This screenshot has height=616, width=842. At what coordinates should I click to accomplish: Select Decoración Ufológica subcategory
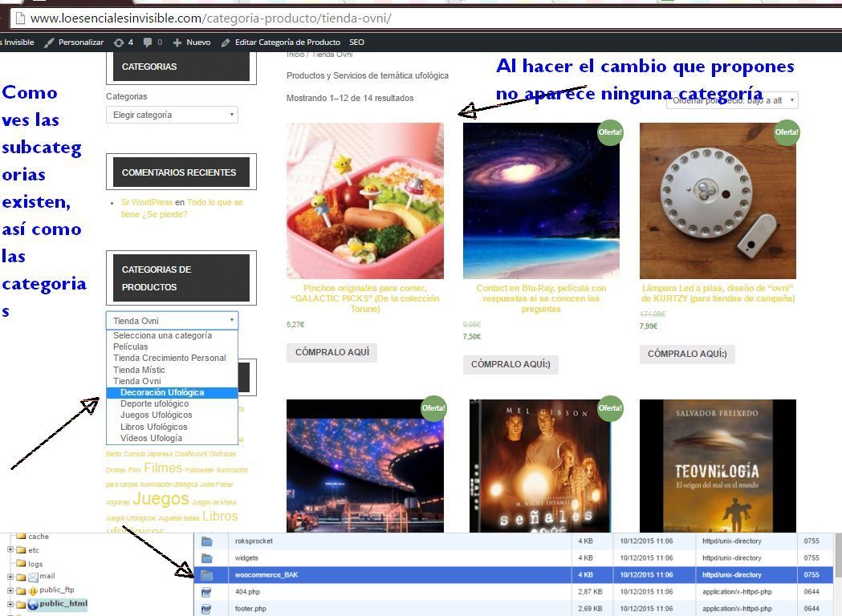(172, 393)
